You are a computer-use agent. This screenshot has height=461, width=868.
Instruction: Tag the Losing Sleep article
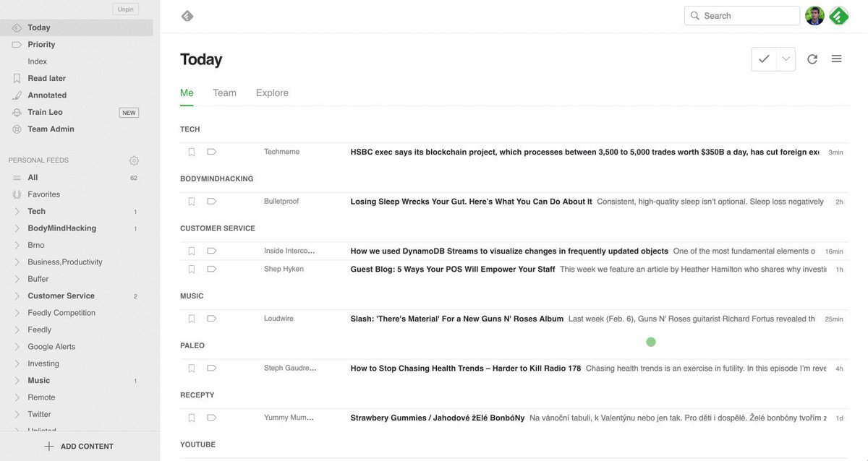pyautogui.click(x=212, y=202)
